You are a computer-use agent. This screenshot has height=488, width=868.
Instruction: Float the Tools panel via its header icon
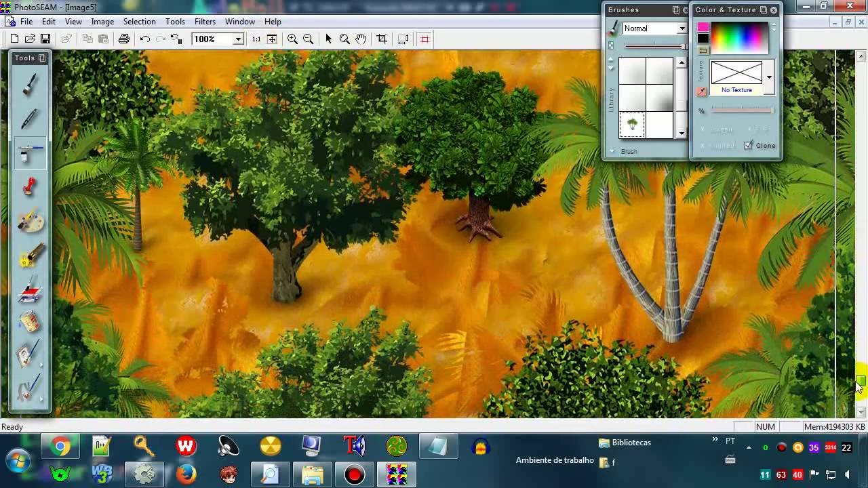(x=42, y=58)
